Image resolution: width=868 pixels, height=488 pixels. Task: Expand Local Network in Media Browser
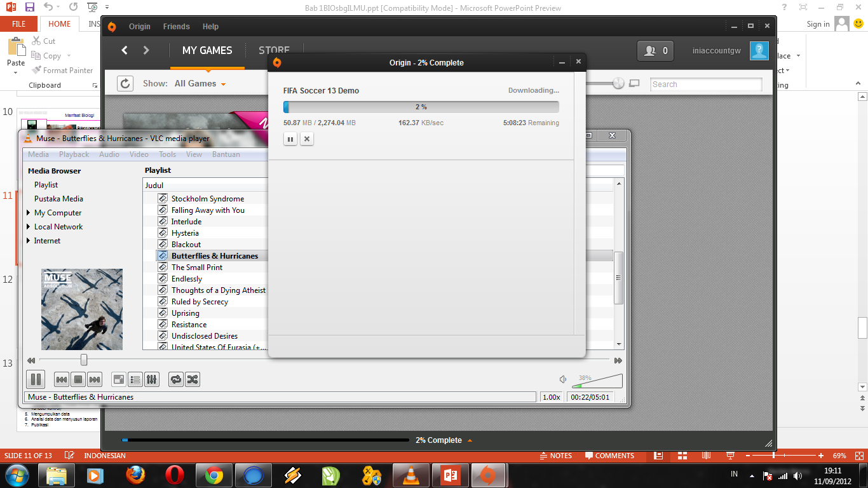click(x=29, y=227)
